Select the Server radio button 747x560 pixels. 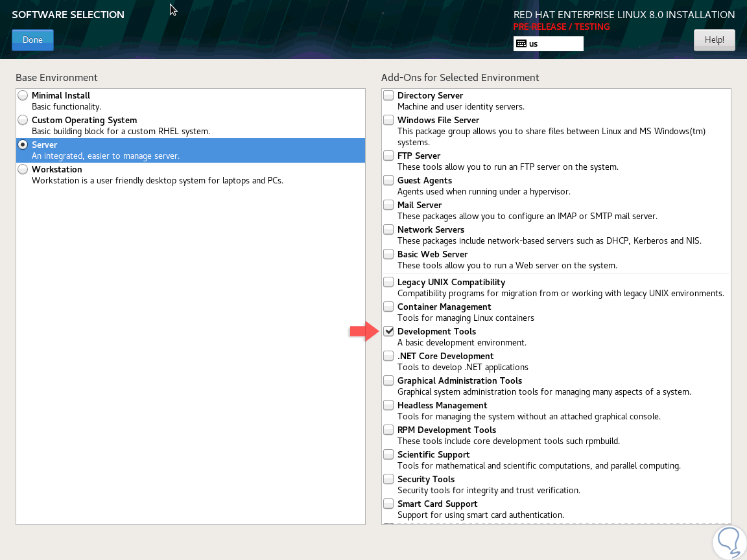(x=23, y=145)
